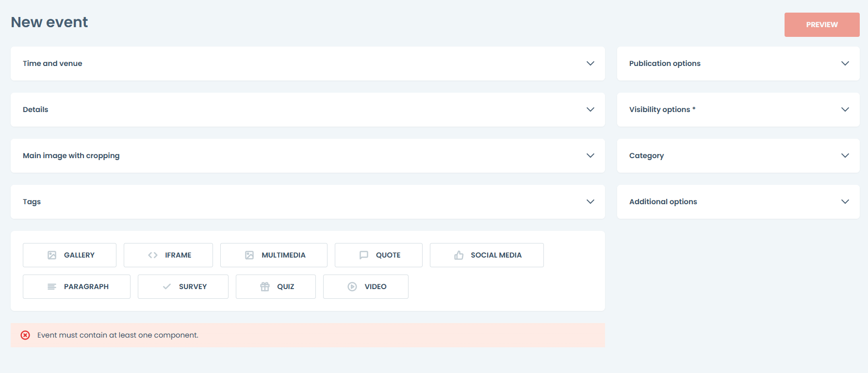Image resolution: width=868 pixels, height=373 pixels.
Task: Click the New event page title
Action: coord(49,22)
